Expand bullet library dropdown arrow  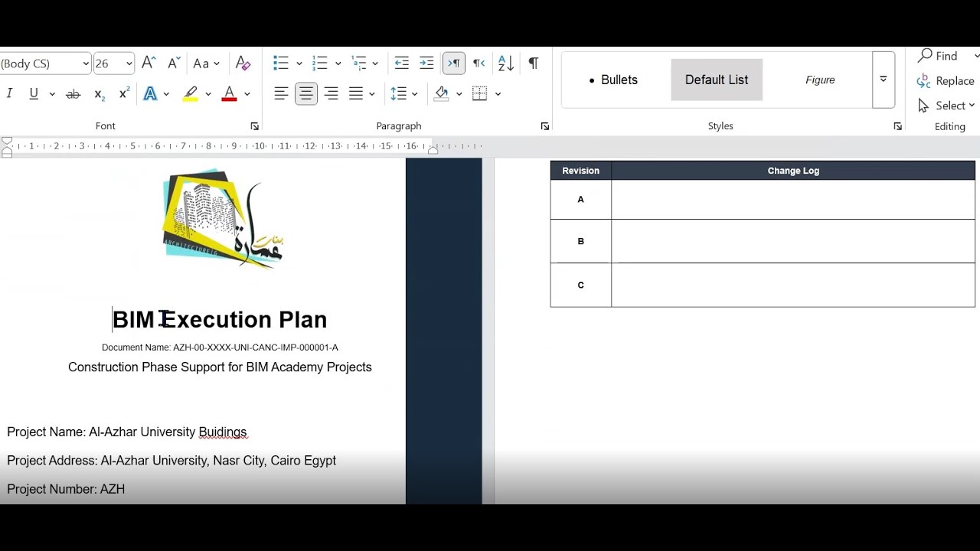click(299, 64)
